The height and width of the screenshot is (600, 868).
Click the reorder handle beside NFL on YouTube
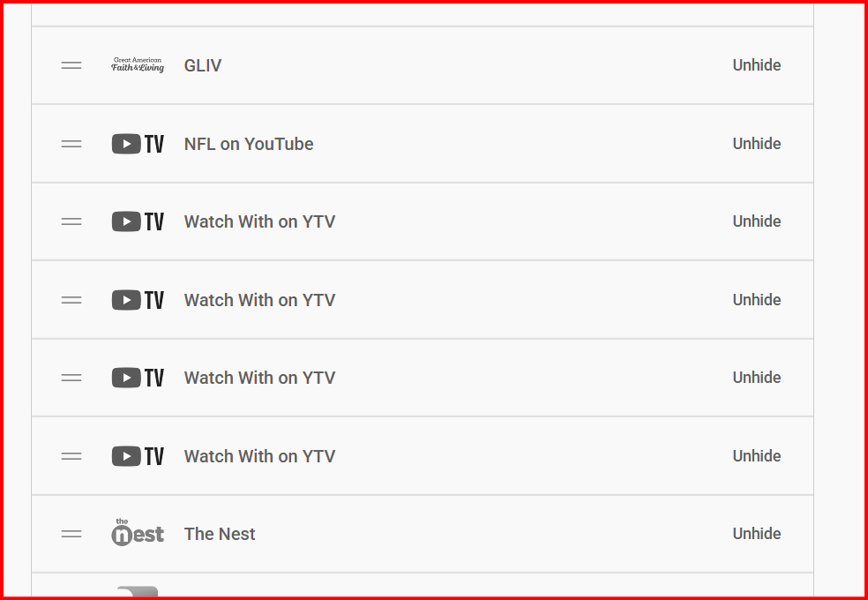(x=71, y=144)
